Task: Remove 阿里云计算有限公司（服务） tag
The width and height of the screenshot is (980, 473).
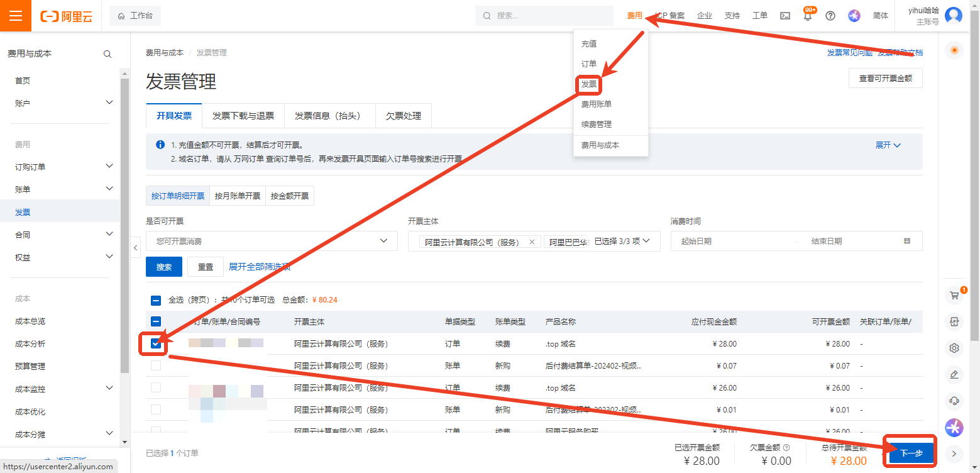Action: (x=532, y=242)
